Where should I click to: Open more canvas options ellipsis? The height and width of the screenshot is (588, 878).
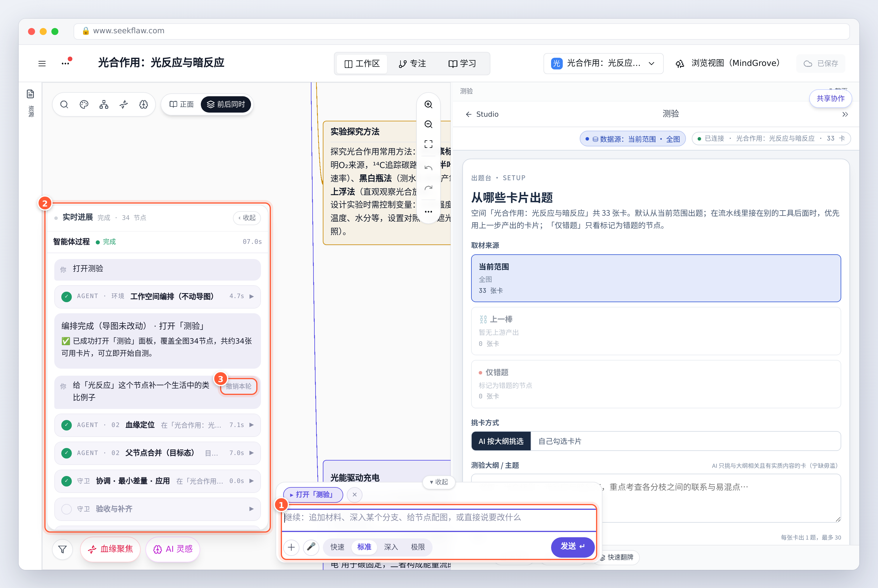[x=428, y=211]
